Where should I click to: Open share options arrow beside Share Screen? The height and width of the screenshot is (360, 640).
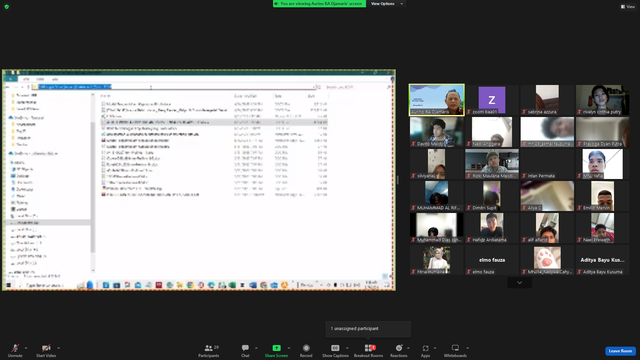289,348
